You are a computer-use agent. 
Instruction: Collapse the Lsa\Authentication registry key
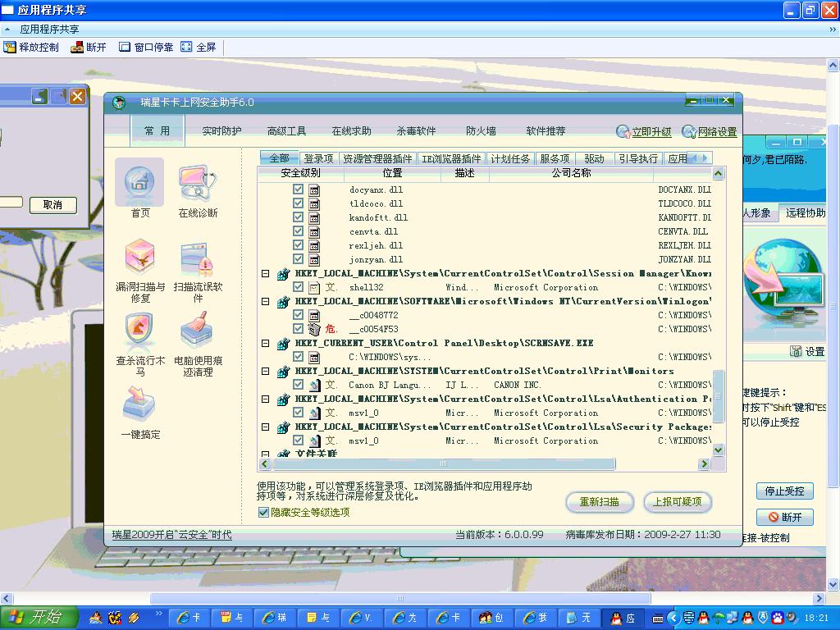[x=265, y=399]
